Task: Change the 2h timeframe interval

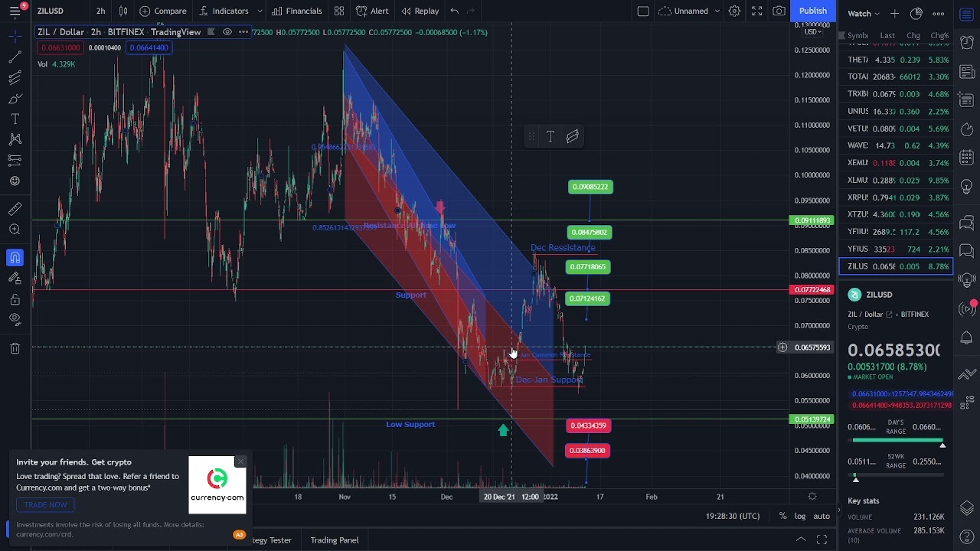Action: click(x=100, y=11)
